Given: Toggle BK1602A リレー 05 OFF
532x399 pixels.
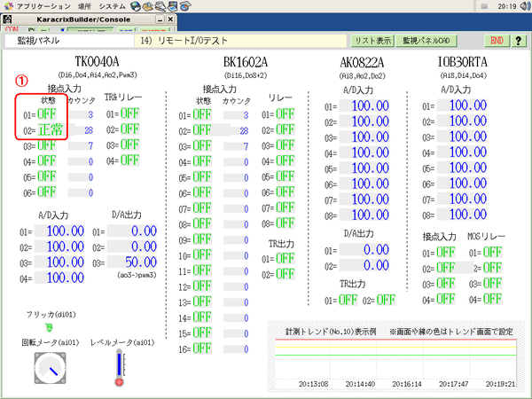Looking at the screenshot, I should (x=286, y=176).
